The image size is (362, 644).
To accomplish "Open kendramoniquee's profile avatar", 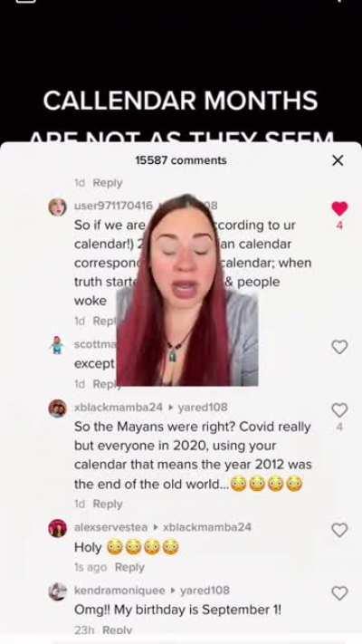I will [x=57, y=591].
